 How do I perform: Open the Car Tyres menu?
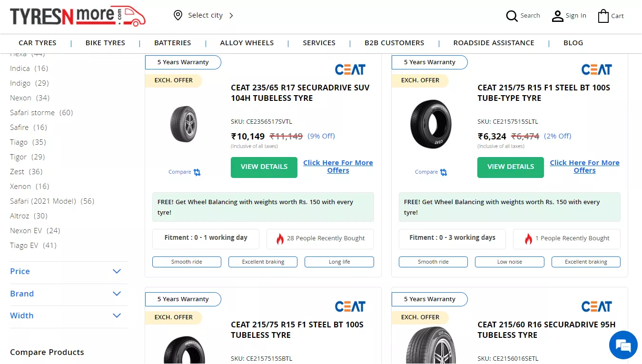click(38, 43)
